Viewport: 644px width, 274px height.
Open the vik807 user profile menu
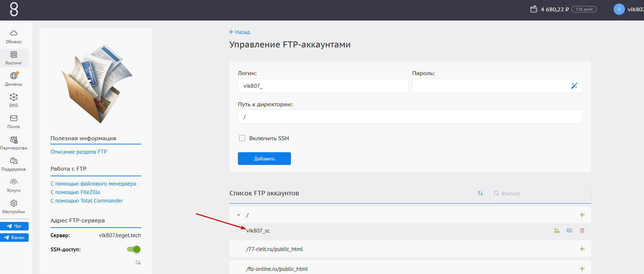coord(629,9)
